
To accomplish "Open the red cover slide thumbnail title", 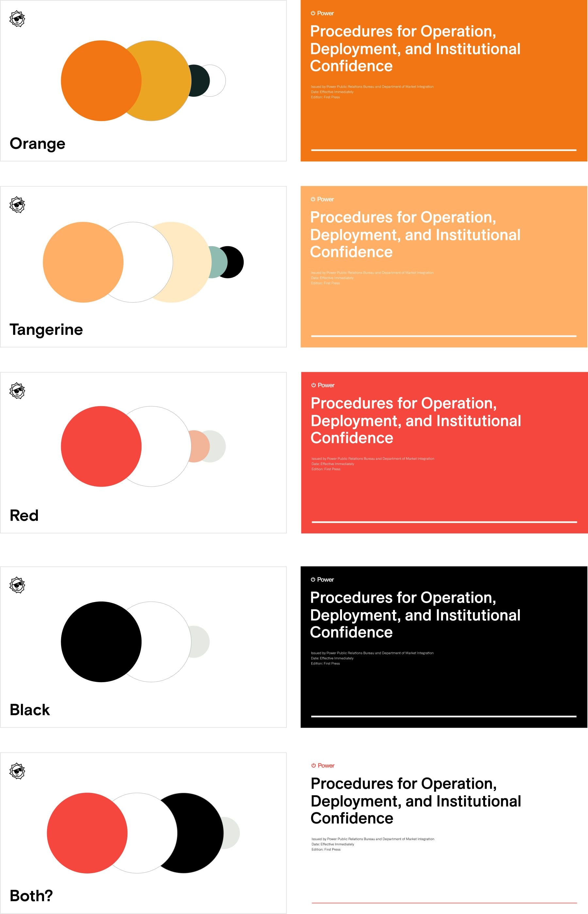I will click(416, 420).
